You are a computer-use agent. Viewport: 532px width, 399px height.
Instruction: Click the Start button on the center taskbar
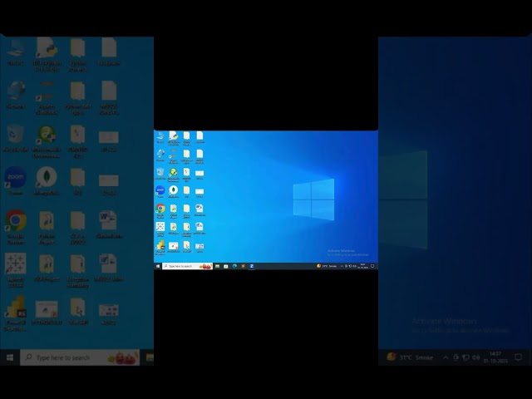(x=158, y=266)
